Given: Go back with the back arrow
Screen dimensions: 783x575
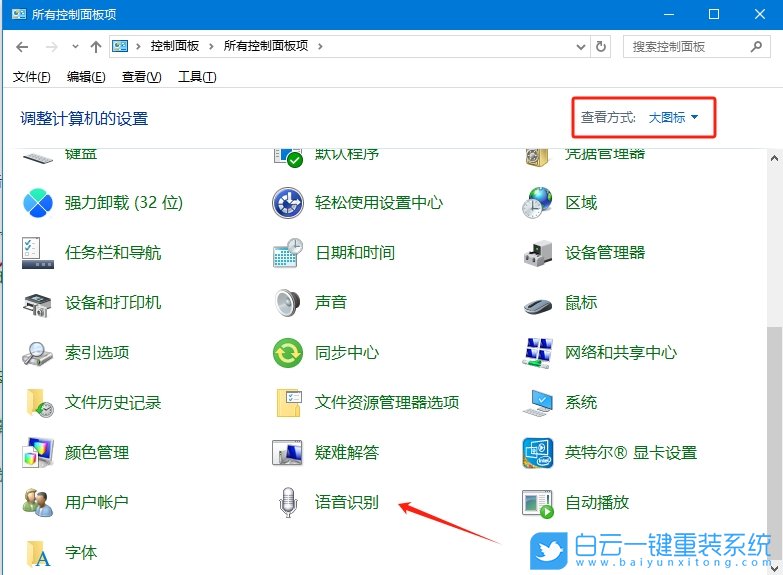Looking at the screenshot, I should (22, 47).
